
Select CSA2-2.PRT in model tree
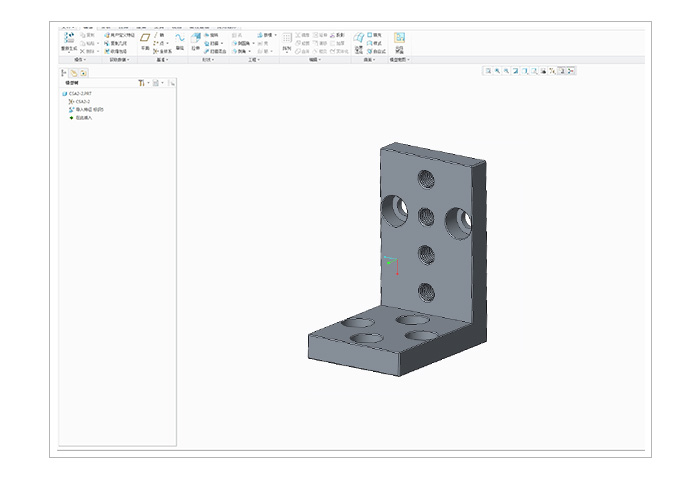coord(79,94)
